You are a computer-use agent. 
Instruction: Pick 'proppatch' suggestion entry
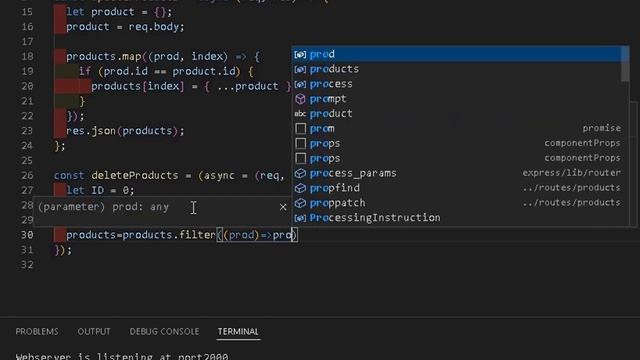click(457, 203)
